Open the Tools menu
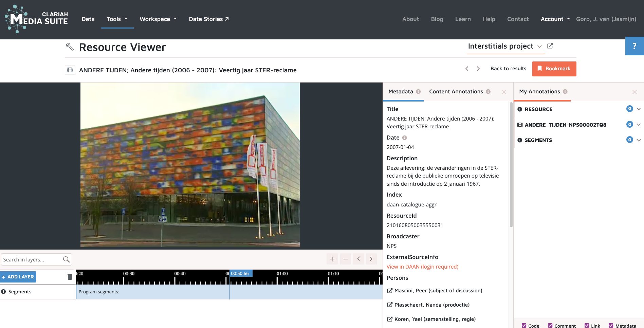Screen dimensions: 644x328 coord(117,19)
